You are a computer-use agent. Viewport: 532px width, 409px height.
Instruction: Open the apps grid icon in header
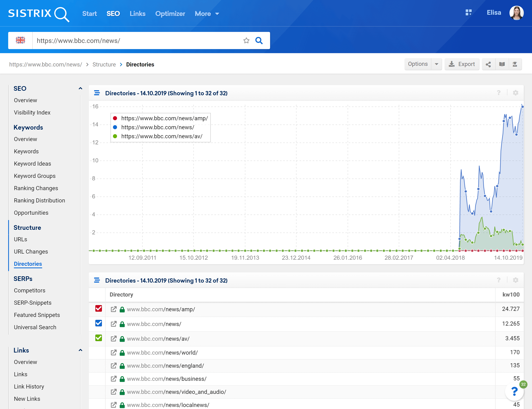pos(468,12)
